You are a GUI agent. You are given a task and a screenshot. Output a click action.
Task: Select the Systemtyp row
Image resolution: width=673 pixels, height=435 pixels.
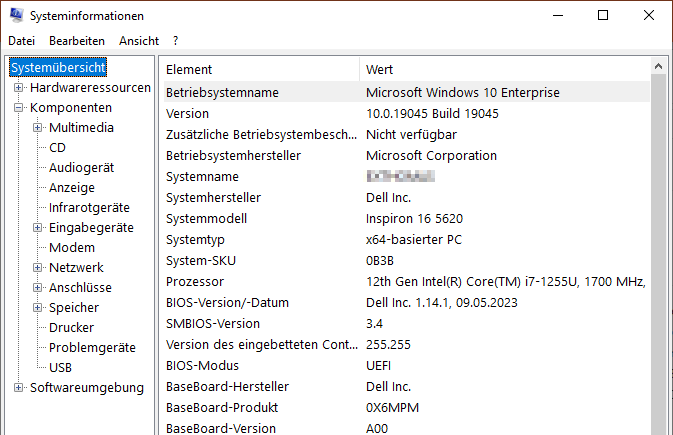[406, 240]
